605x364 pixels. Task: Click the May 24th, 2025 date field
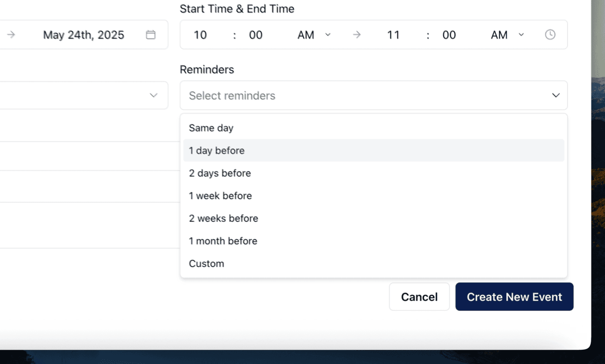click(x=84, y=35)
